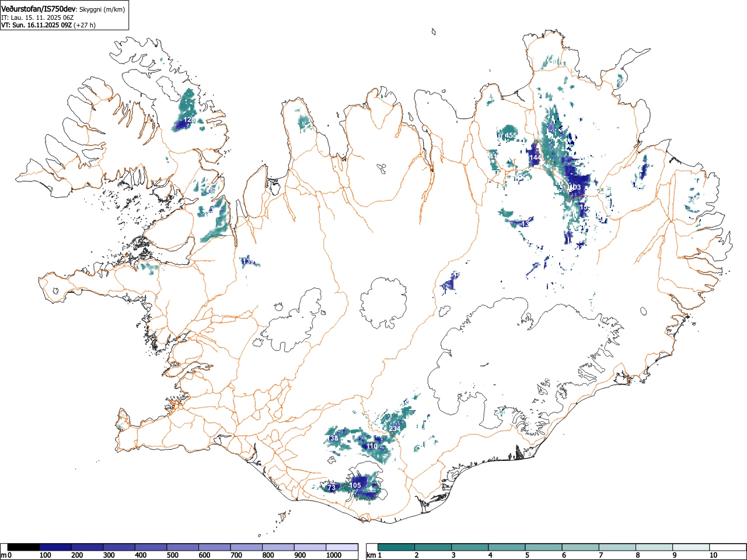Click the black 0–100 m legend swatch
Screen dimensions: 747x560
pyautogui.click(x=23, y=547)
